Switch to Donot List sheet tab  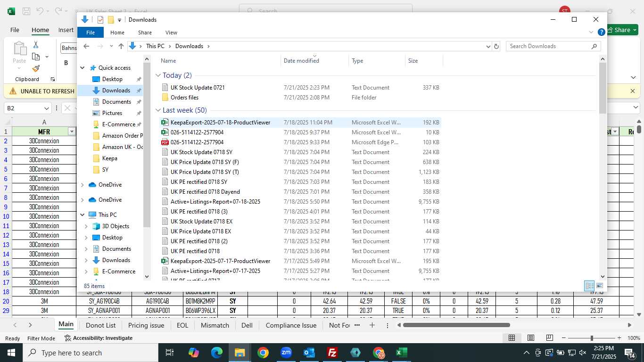click(x=101, y=325)
